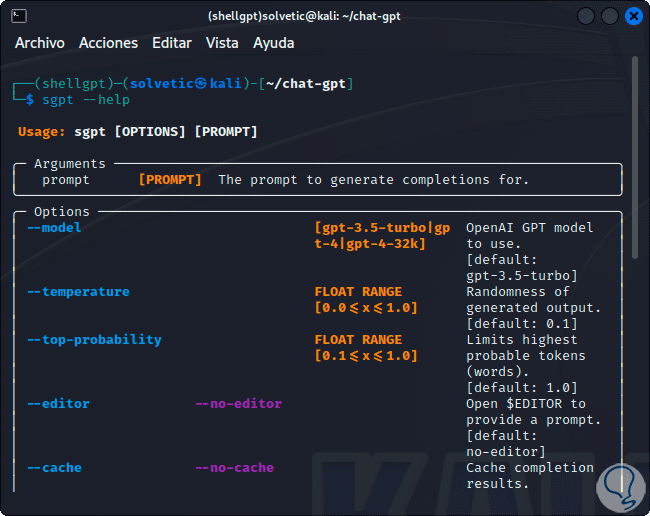Open the Editar menu
This screenshot has height=516, width=650.
coord(172,43)
